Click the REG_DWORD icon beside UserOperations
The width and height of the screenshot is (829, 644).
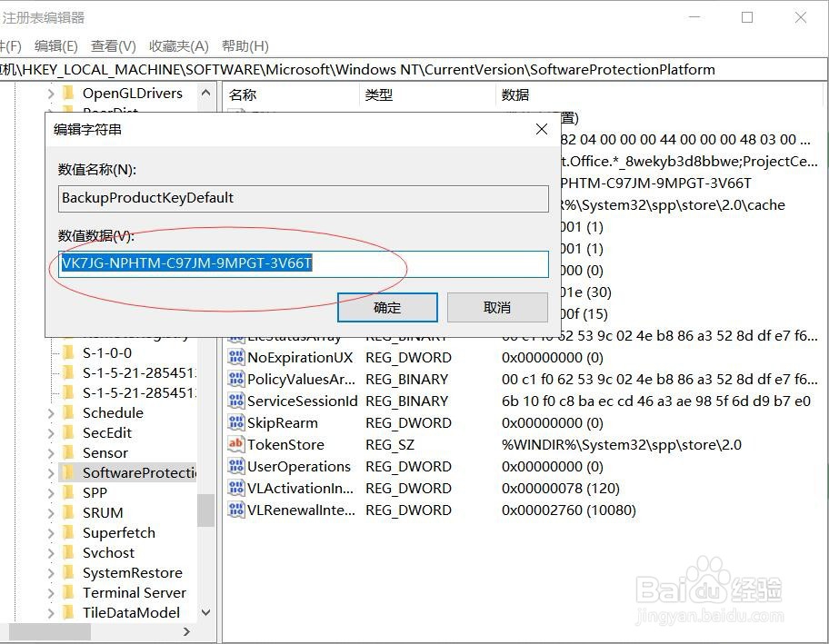(235, 466)
